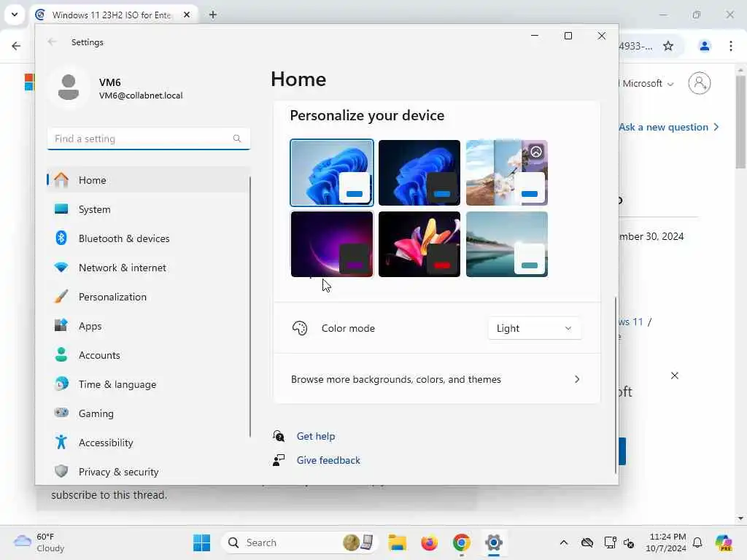Click the Get help link
Image resolution: width=747 pixels, height=560 pixels.
pyautogui.click(x=316, y=436)
